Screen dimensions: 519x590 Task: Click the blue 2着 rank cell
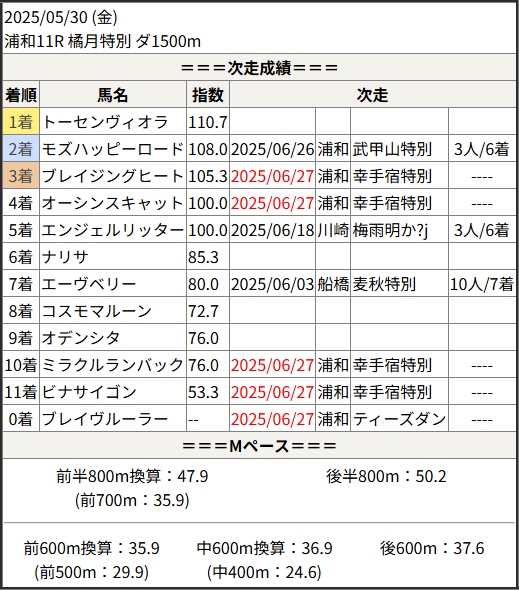[x=21, y=149]
